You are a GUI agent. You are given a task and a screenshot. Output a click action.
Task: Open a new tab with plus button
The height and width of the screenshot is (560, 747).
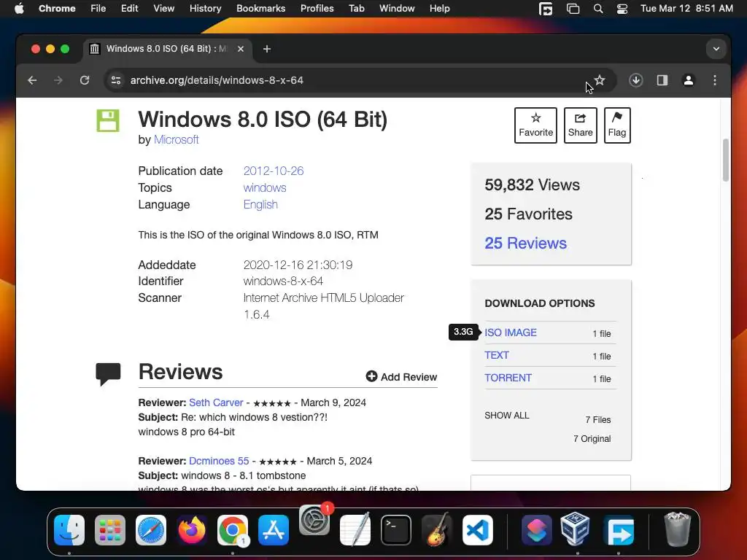coord(267,49)
